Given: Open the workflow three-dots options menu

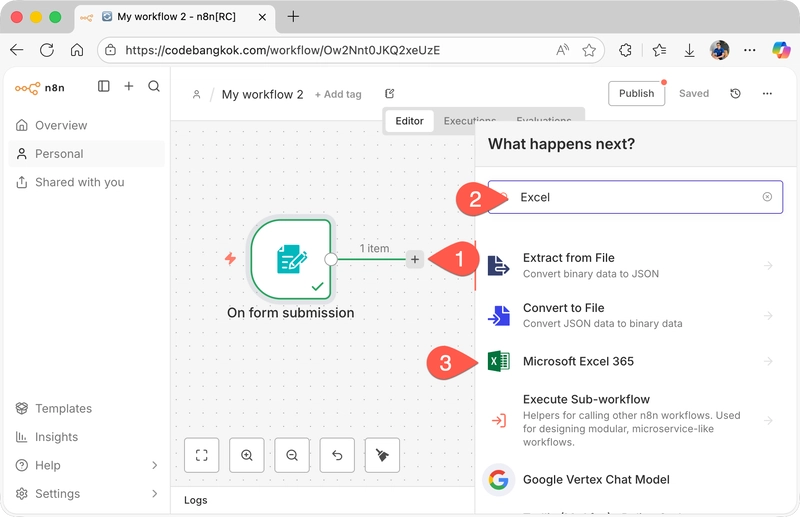Looking at the screenshot, I should click(x=767, y=93).
